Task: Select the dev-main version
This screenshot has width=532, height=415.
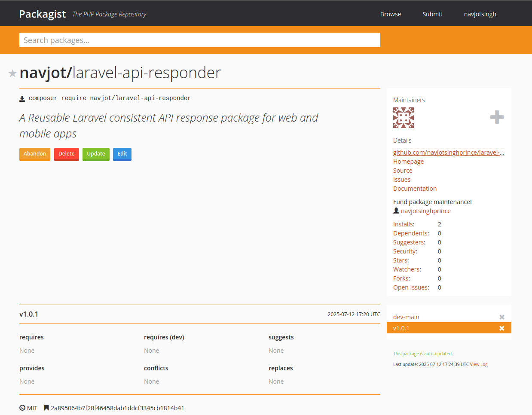Action: point(406,317)
